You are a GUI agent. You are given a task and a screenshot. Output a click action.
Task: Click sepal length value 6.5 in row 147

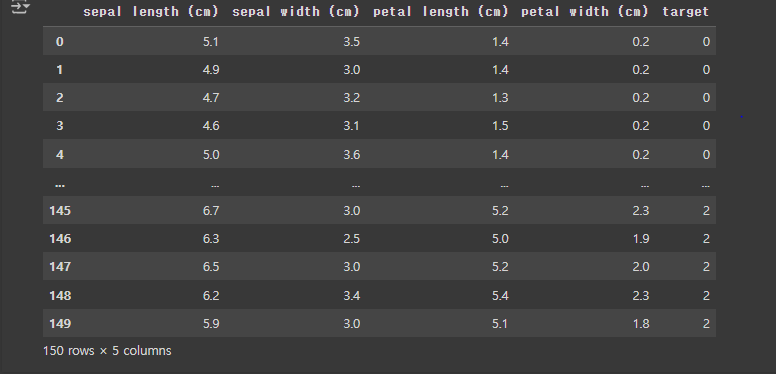click(x=211, y=267)
